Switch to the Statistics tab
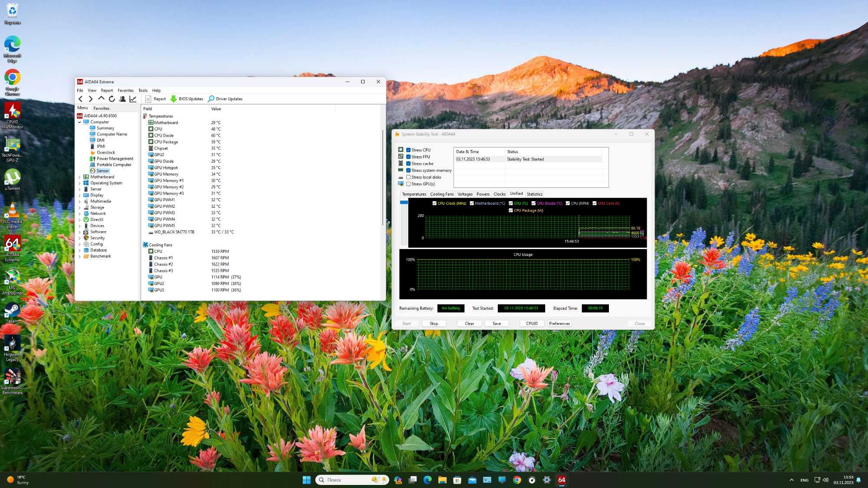 tap(534, 194)
